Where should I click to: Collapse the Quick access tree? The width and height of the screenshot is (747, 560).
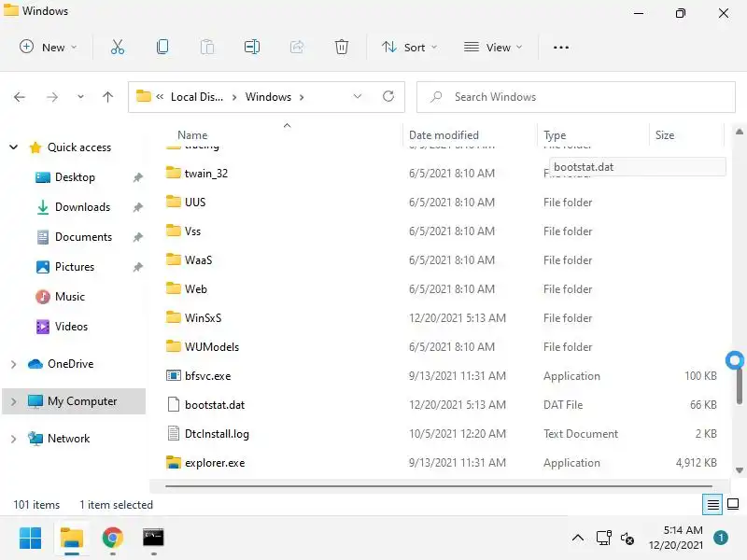click(14, 147)
